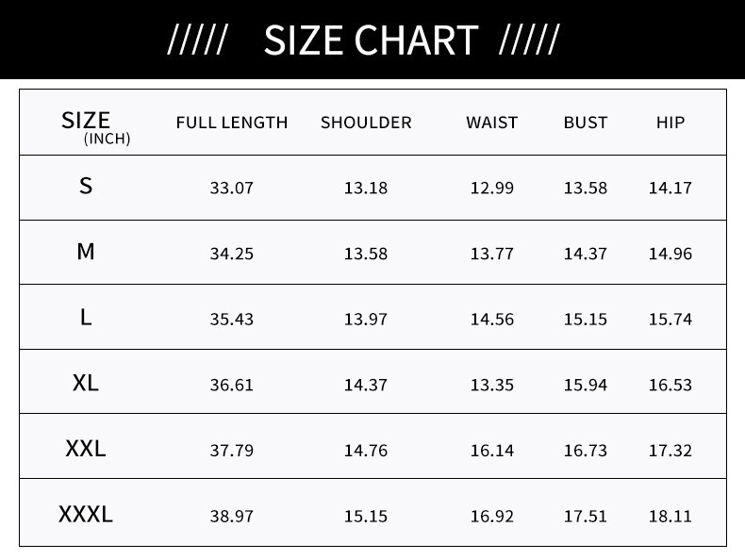Click the WAIST column header
The height and width of the screenshot is (560, 745).
(491, 123)
